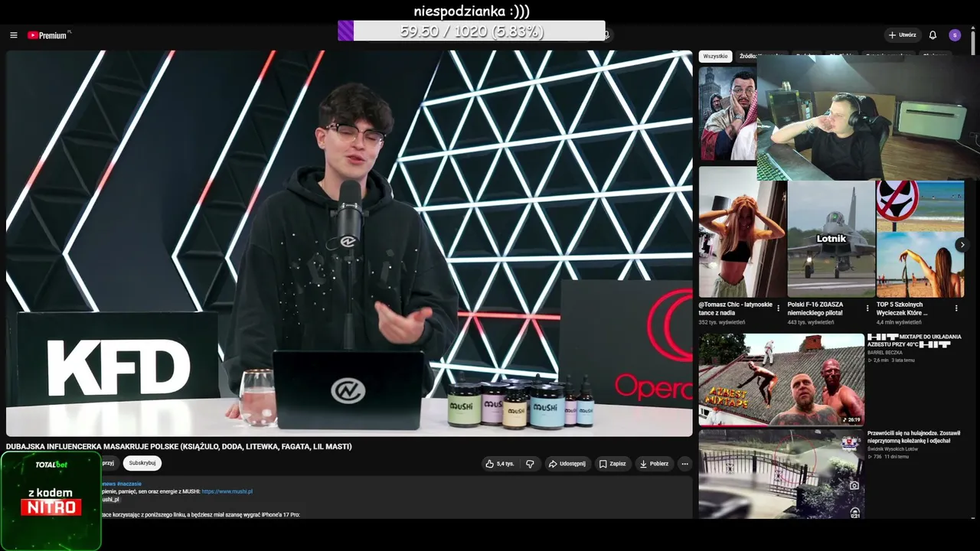Go to the YouTube Premium home logo
980x551 pixels.
coord(48,35)
